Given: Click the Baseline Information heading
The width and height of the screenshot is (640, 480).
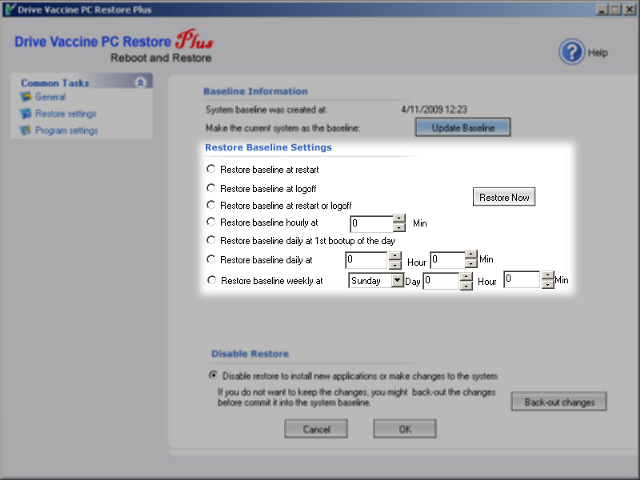Looking at the screenshot, I should tap(256, 91).
